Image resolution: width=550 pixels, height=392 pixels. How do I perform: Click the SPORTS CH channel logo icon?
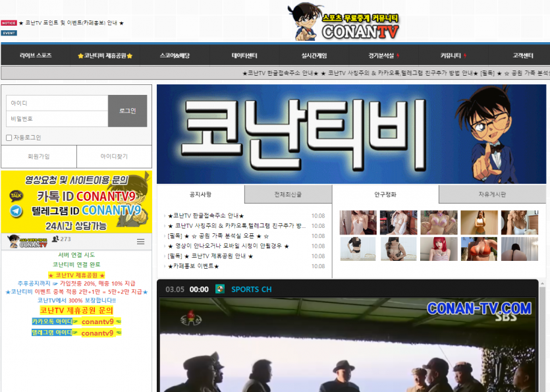coord(220,289)
